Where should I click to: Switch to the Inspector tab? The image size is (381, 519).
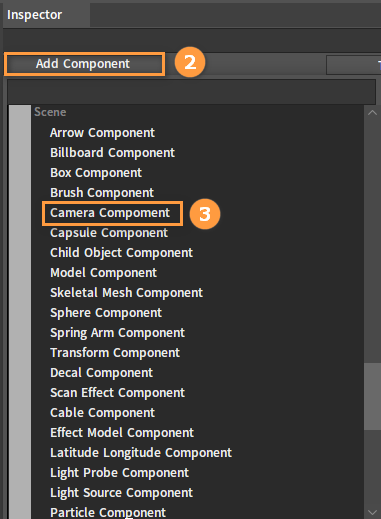pyautogui.click(x=35, y=15)
